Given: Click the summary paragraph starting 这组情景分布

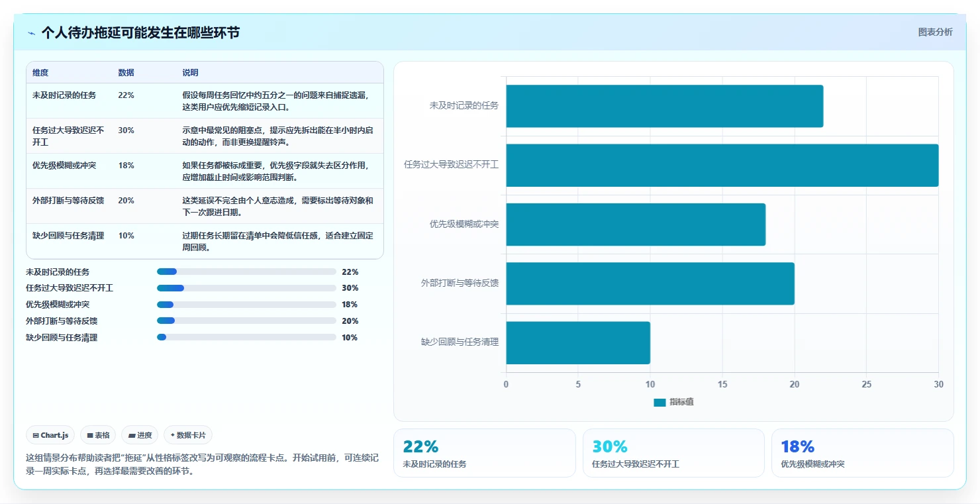Looking at the screenshot, I should tap(202, 465).
